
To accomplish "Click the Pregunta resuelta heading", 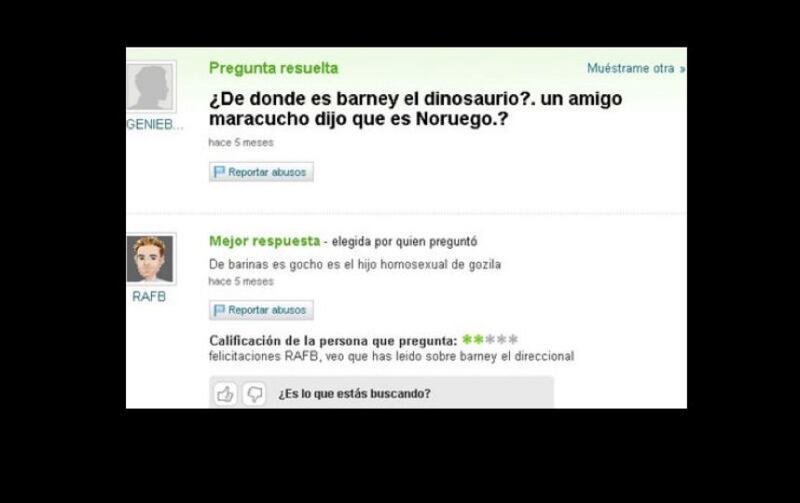I will pos(273,68).
